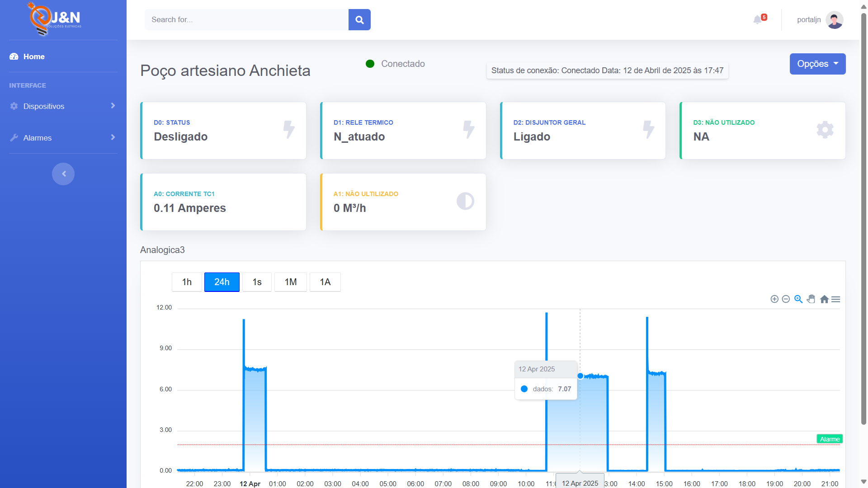Screen dimensions: 868x488
Task: Focus the Search for input field
Action: [246, 20]
